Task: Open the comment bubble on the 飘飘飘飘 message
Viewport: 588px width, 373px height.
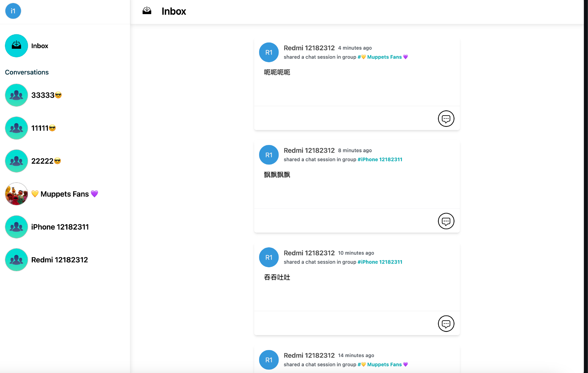Action: coord(446,221)
